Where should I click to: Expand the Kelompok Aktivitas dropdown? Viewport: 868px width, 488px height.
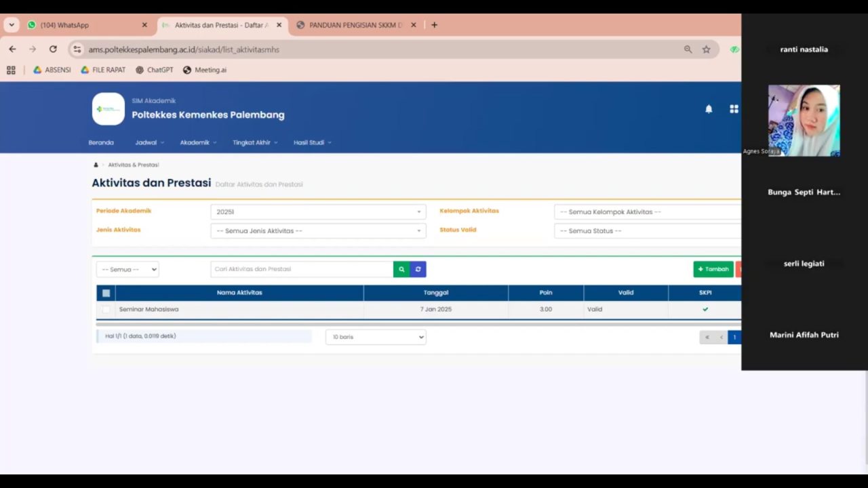[648, 212]
